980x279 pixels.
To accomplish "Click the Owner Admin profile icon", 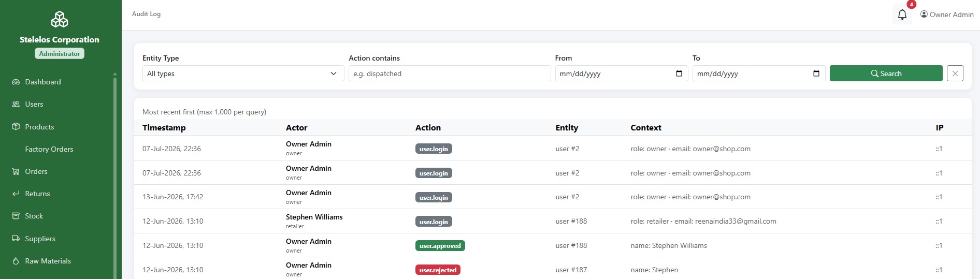I will (924, 14).
